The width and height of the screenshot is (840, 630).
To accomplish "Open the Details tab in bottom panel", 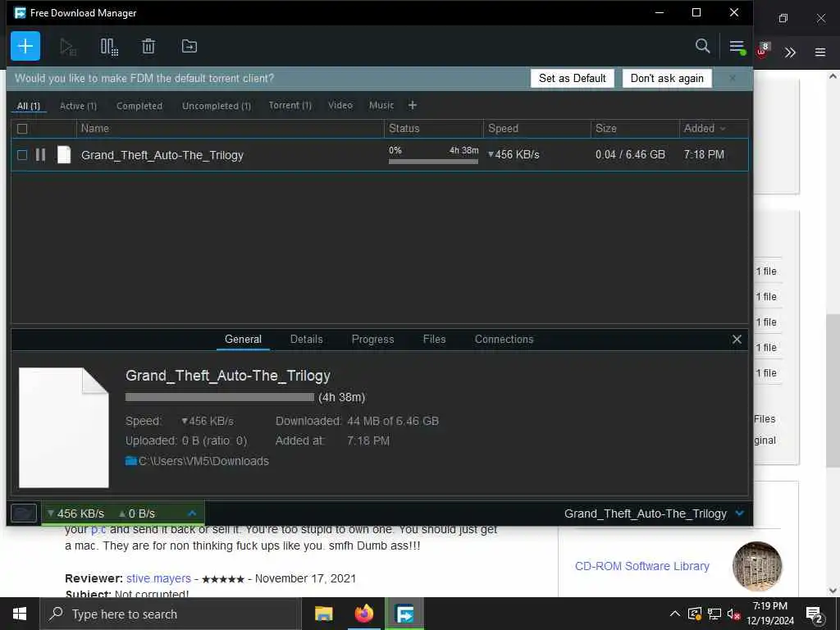I will (x=307, y=339).
